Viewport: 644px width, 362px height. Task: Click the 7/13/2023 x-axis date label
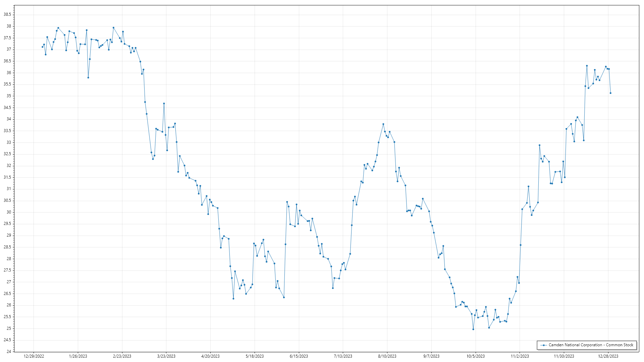click(343, 356)
